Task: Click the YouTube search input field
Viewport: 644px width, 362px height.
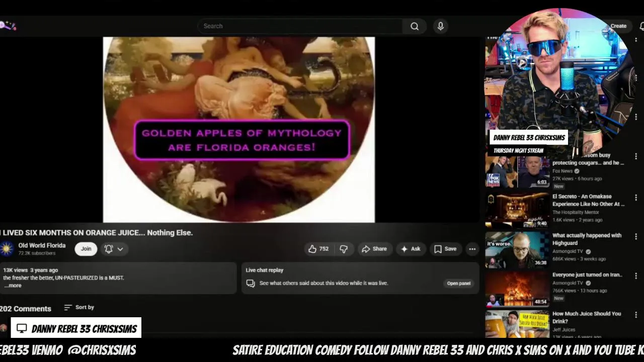Action: point(300,26)
